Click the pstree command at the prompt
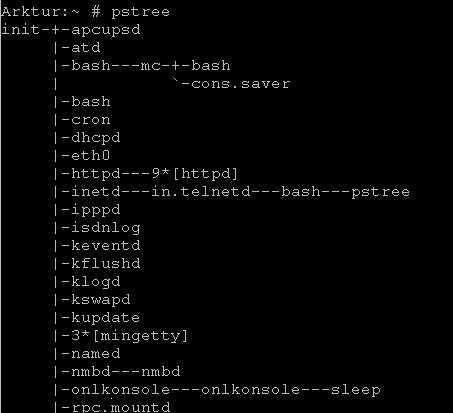Viewport: 453px width, 413px height. [x=141, y=12]
